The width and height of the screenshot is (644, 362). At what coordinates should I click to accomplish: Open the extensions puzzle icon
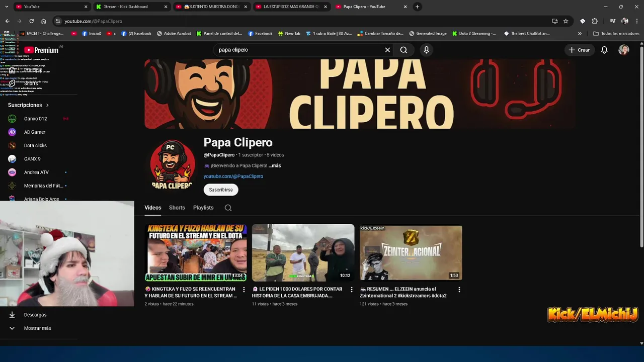[x=595, y=21]
